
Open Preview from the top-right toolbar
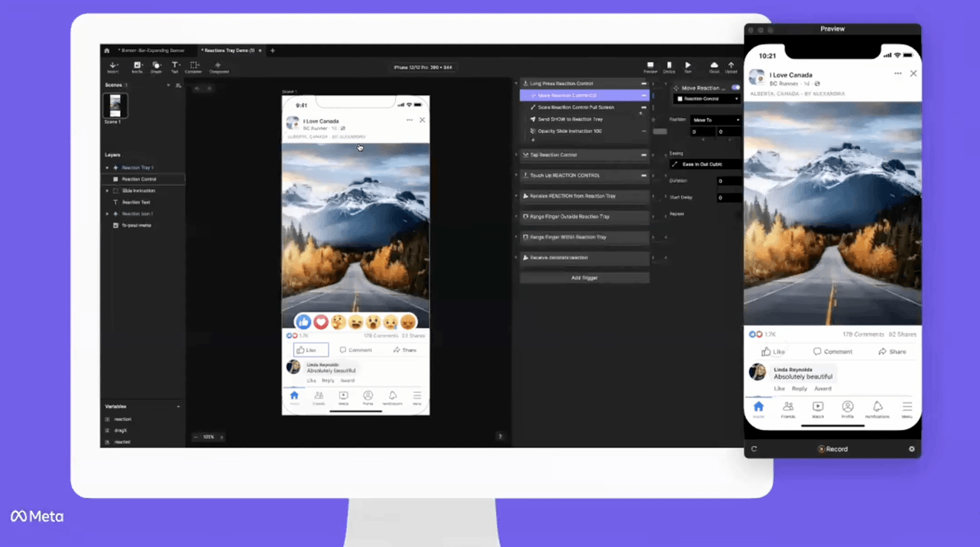point(650,67)
